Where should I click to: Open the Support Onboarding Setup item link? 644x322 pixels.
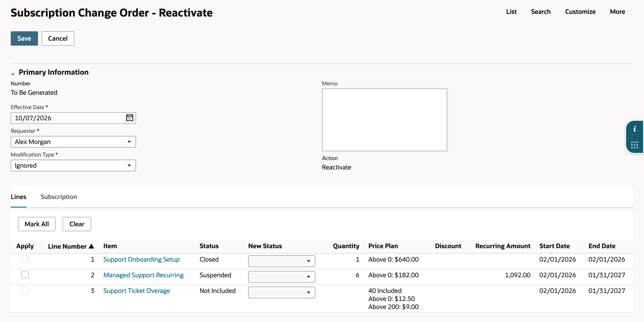click(x=141, y=259)
